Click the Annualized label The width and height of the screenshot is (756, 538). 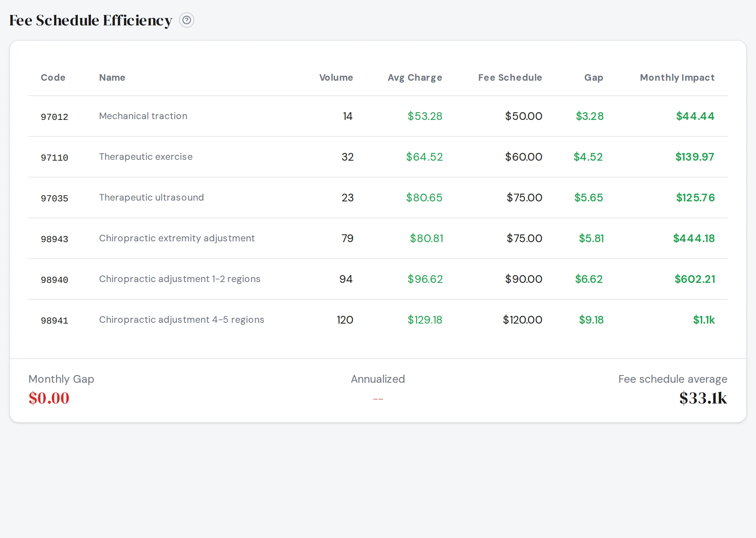(378, 379)
